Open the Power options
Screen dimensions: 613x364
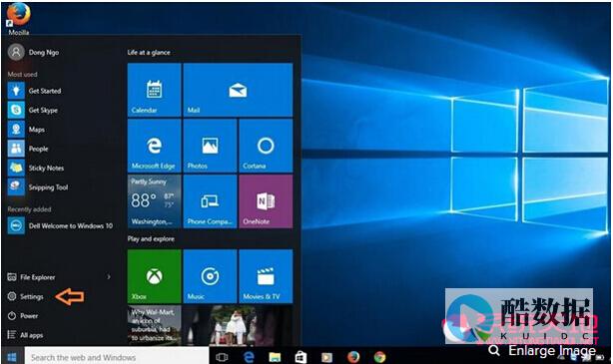23,315
